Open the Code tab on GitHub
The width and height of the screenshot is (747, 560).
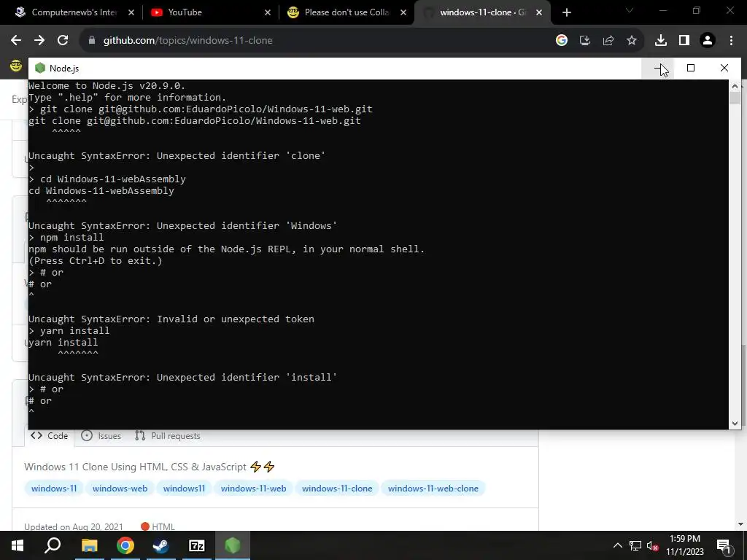(x=50, y=436)
